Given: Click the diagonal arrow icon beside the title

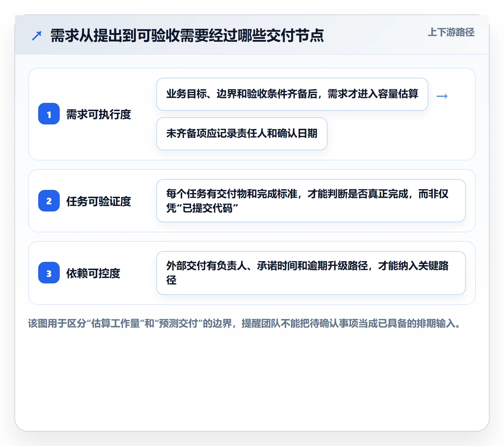Looking at the screenshot, I should (37, 36).
